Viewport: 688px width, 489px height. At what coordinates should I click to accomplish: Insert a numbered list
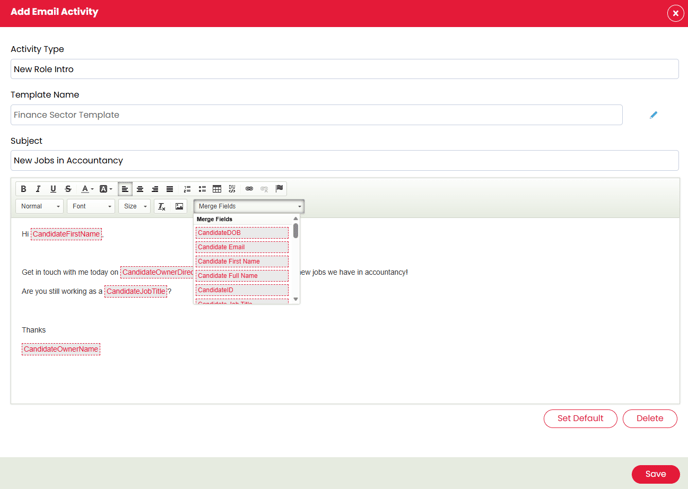pyautogui.click(x=187, y=189)
